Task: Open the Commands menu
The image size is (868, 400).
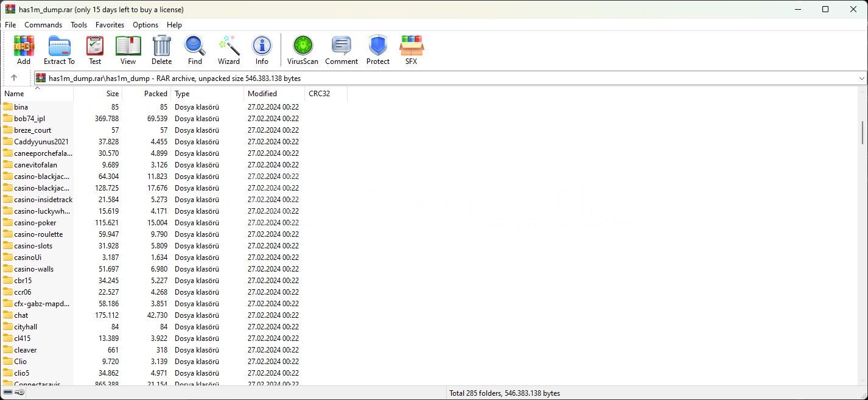Action: tap(43, 25)
